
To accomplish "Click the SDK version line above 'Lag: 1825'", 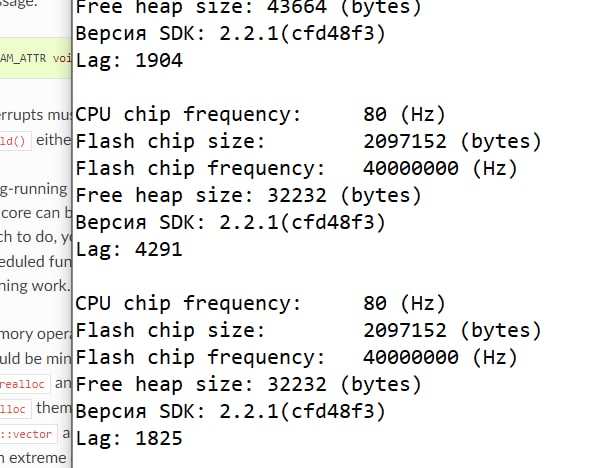I will coord(230,412).
